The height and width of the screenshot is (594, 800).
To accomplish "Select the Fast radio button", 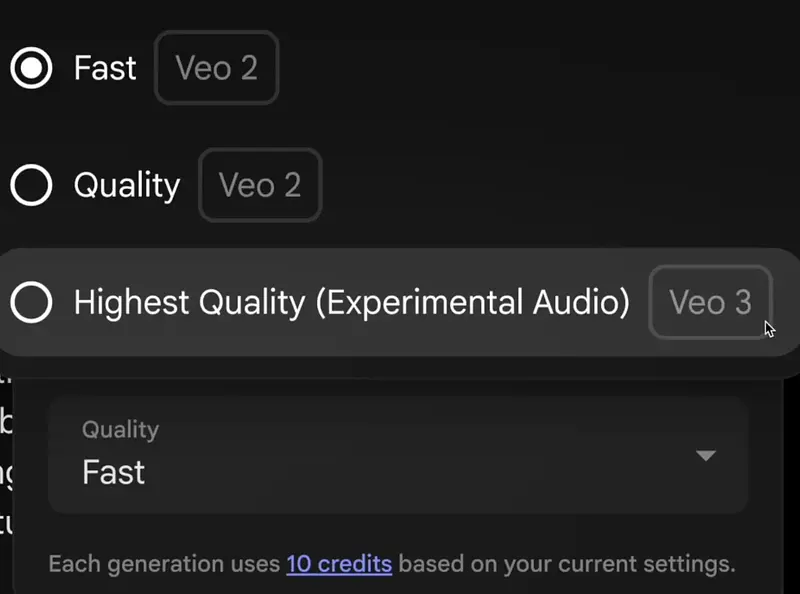I will coord(31,68).
